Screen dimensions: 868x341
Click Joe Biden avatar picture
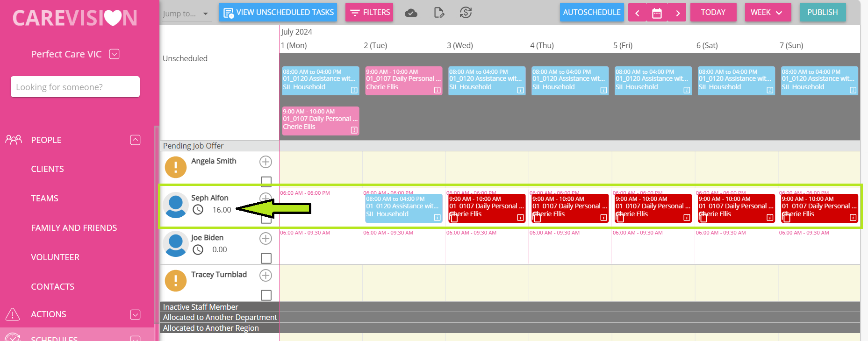[x=176, y=244]
